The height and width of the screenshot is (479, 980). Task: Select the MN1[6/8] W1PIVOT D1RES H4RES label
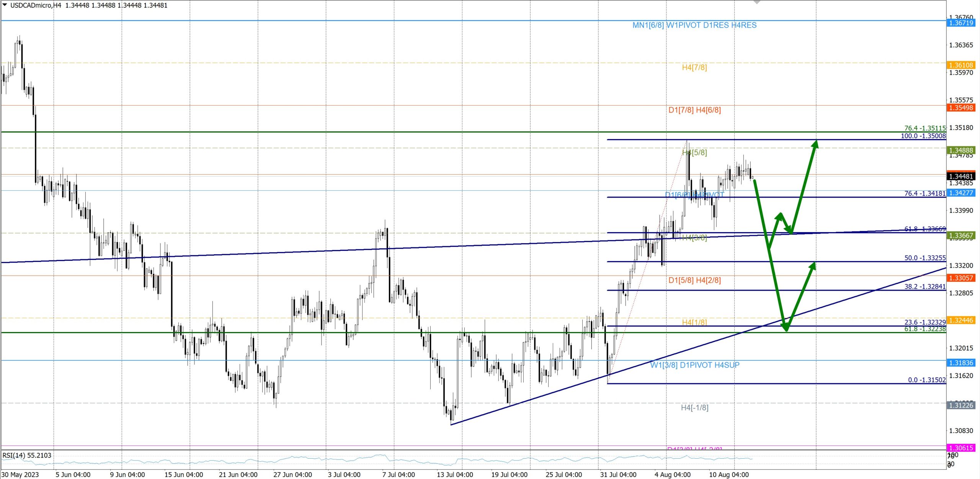[694, 25]
